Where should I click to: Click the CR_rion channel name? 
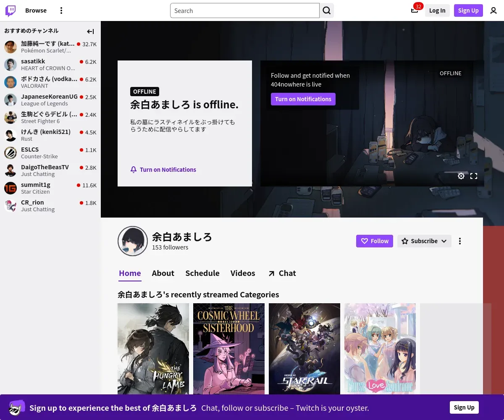point(32,202)
